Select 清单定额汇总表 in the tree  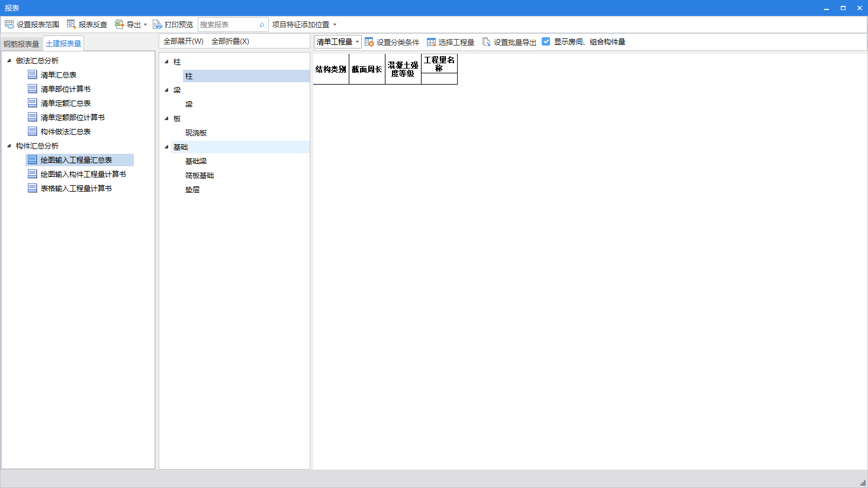pos(66,103)
